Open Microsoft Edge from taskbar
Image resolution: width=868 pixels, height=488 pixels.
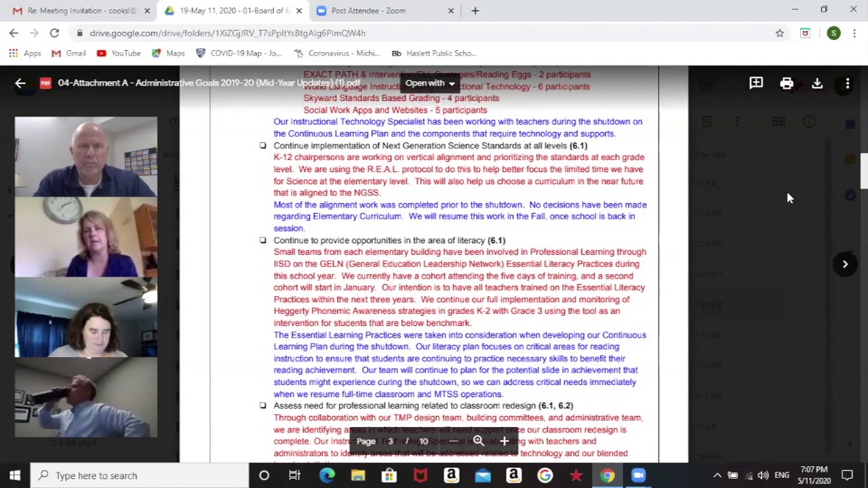(327, 475)
